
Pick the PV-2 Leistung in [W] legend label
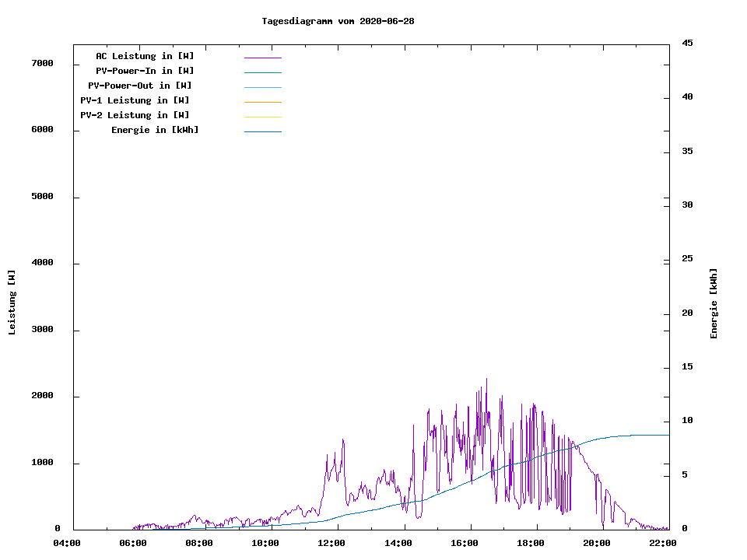[135, 115]
